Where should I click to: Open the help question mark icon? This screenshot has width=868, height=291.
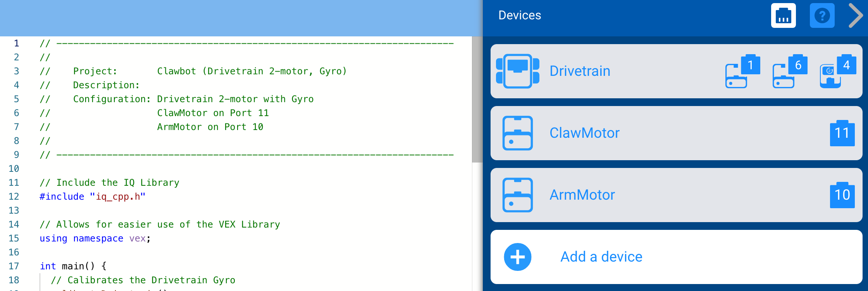(x=822, y=15)
